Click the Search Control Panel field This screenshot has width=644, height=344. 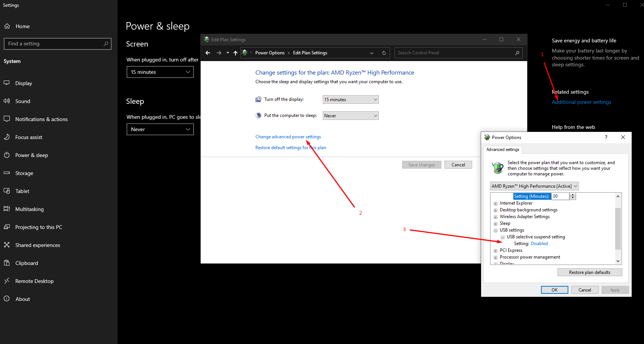coord(455,53)
